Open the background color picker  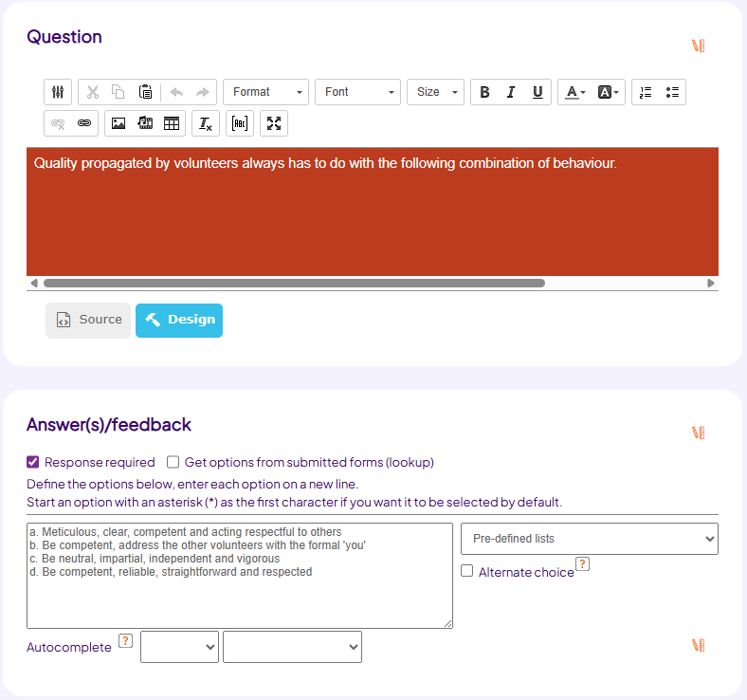[608, 92]
